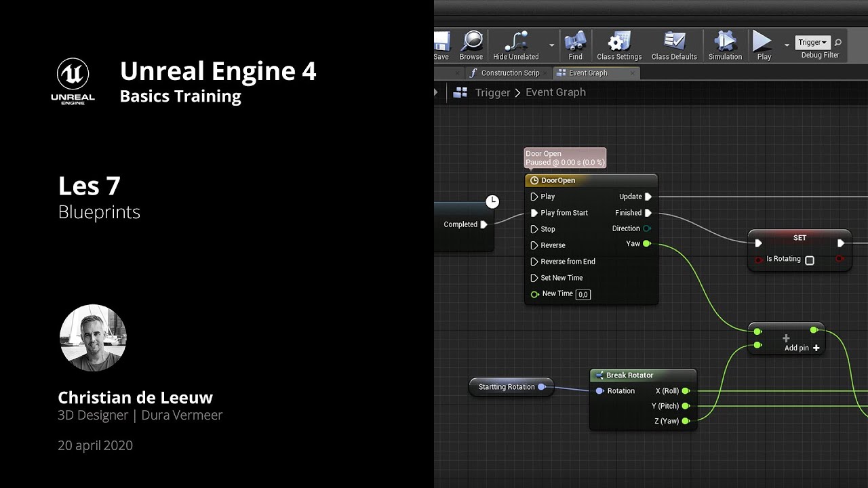Click the Event Graph breadcrumb label
The height and width of the screenshot is (488, 868).
click(x=555, y=93)
